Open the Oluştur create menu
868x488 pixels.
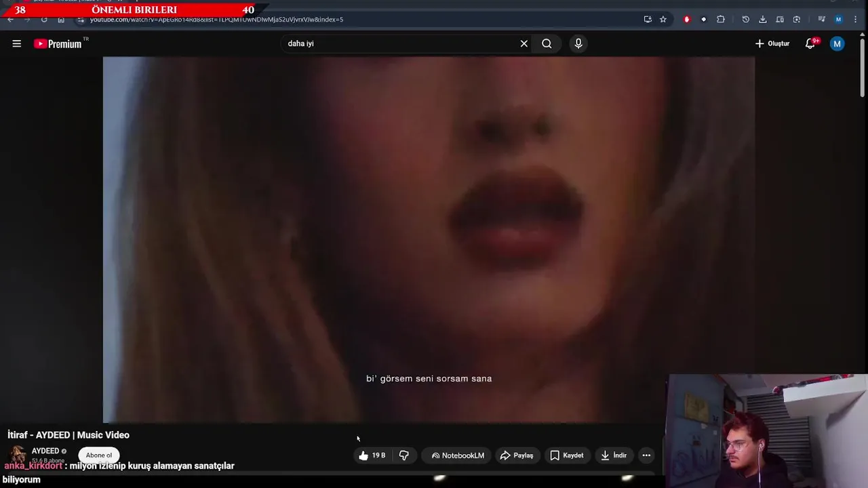tap(772, 43)
